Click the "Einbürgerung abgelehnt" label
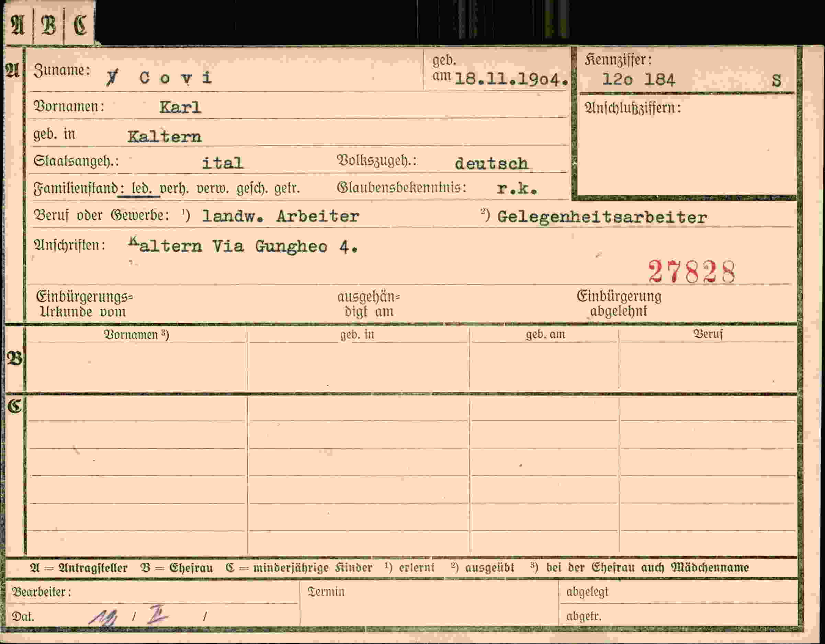825x644 pixels. click(x=619, y=303)
